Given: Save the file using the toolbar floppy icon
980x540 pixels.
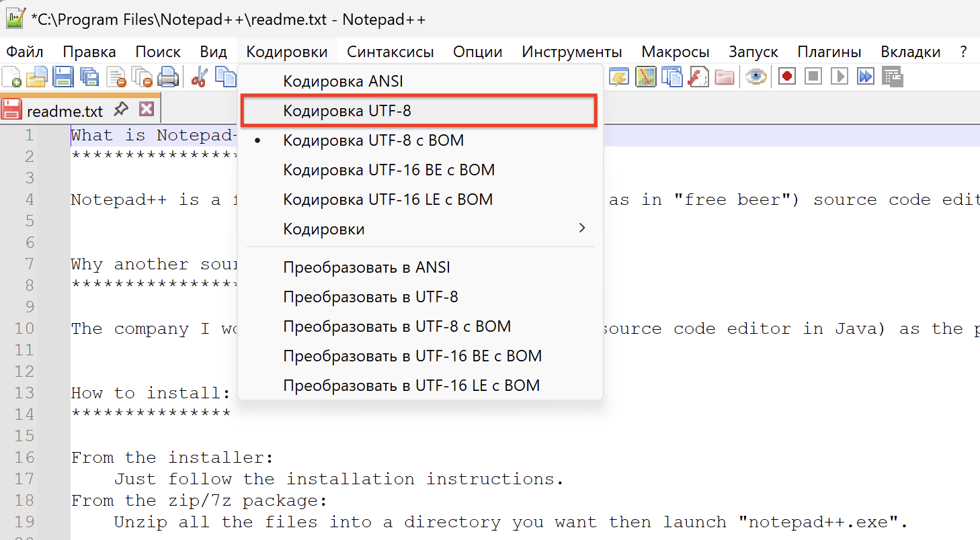Looking at the screenshot, I should pyautogui.click(x=63, y=77).
